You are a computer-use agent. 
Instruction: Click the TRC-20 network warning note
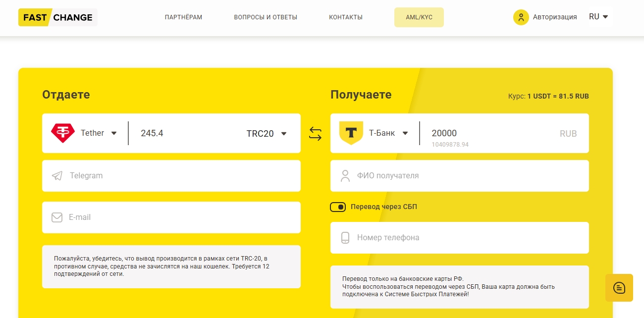tap(171, 266)
